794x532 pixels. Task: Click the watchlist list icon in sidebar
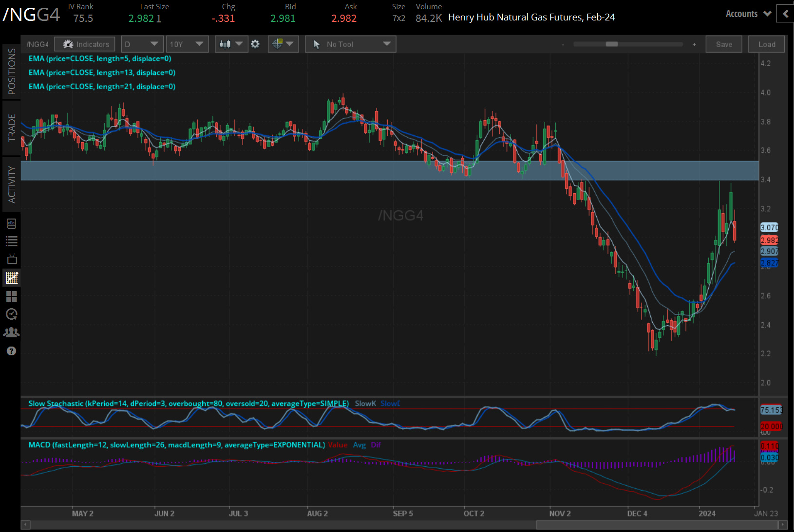pyautogui.click(x=12, y=241)
